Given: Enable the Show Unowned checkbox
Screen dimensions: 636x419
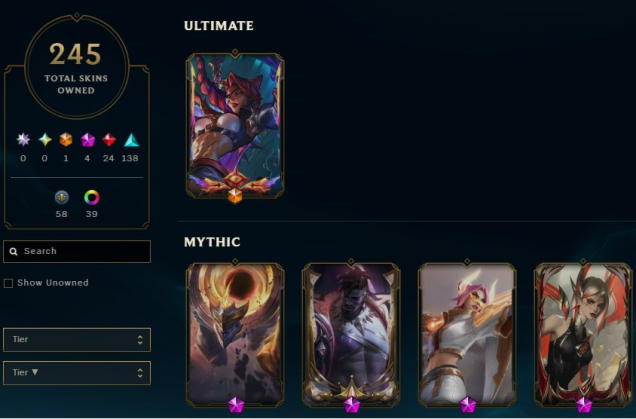Looking at the screenshot, I should [x=8, y=283].
